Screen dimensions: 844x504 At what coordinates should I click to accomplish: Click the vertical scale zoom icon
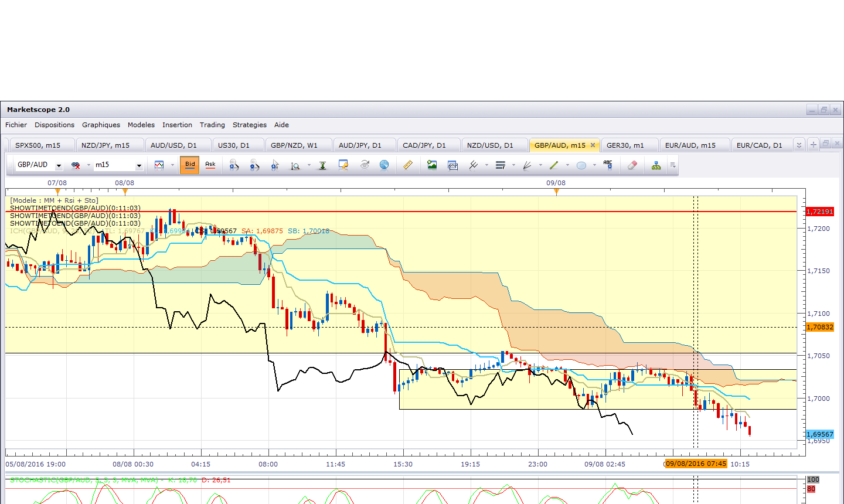click(x=295, y=165)
